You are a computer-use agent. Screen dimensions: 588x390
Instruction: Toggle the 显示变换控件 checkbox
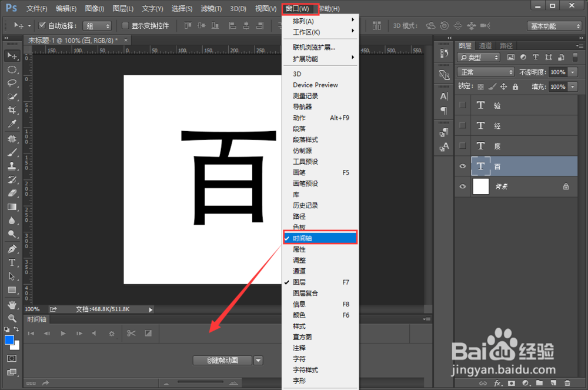click(125, 25)
